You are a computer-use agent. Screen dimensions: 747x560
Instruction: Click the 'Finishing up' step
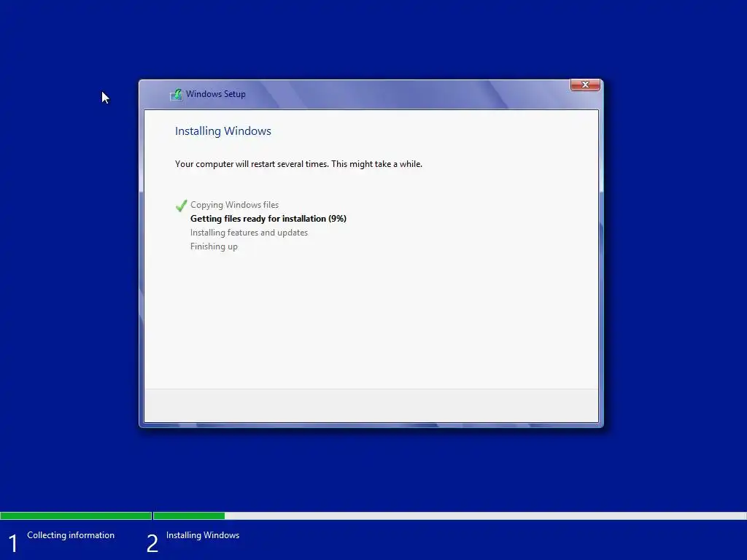214,246
